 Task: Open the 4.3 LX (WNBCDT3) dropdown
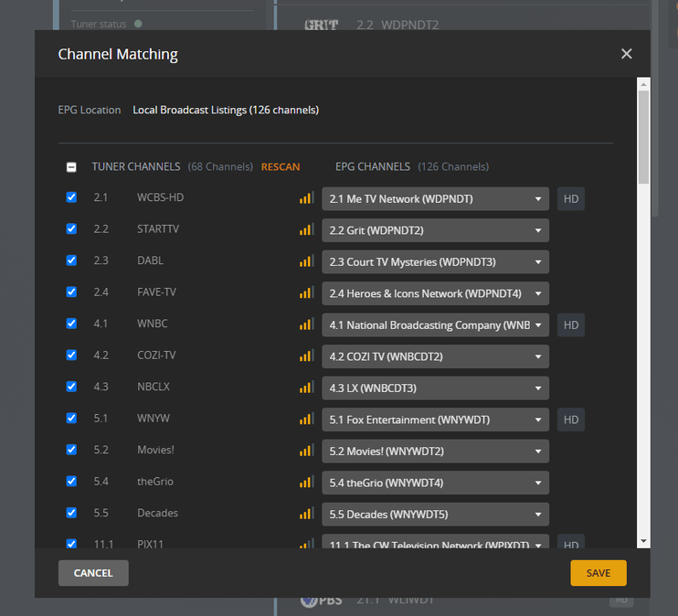(x=436, y=388)
